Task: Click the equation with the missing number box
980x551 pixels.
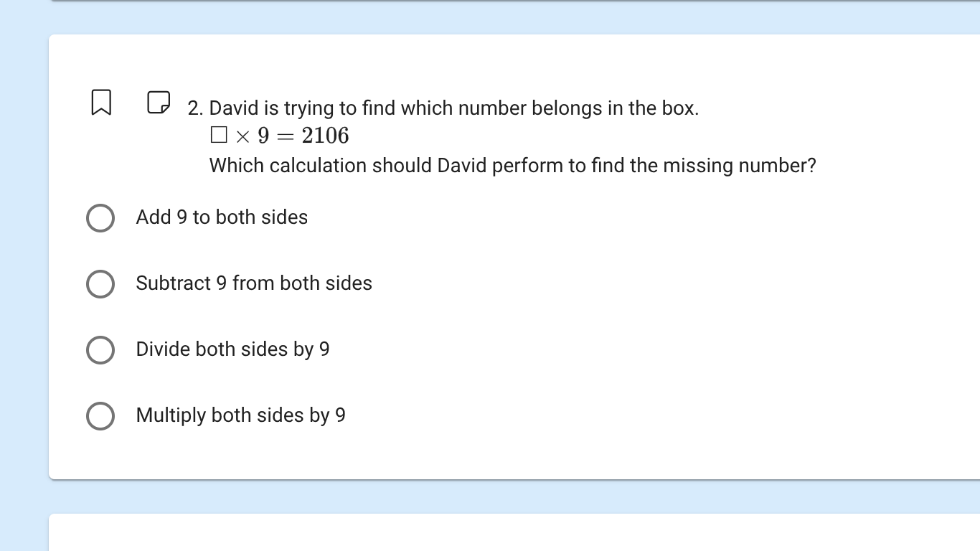Action: (279, 136)
